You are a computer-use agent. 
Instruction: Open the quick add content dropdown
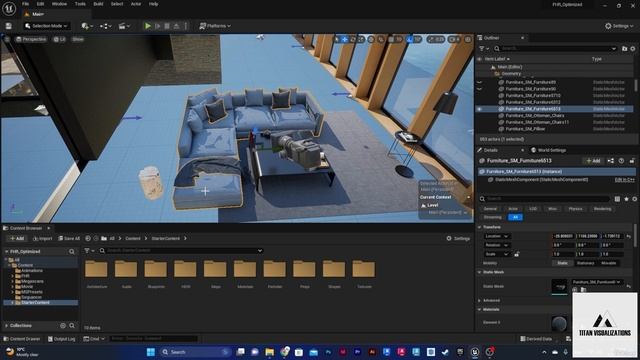click(x=87, y=26)
